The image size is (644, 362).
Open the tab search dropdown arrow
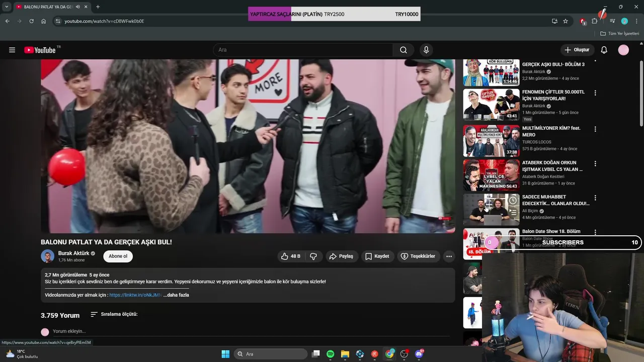point(7,7)
